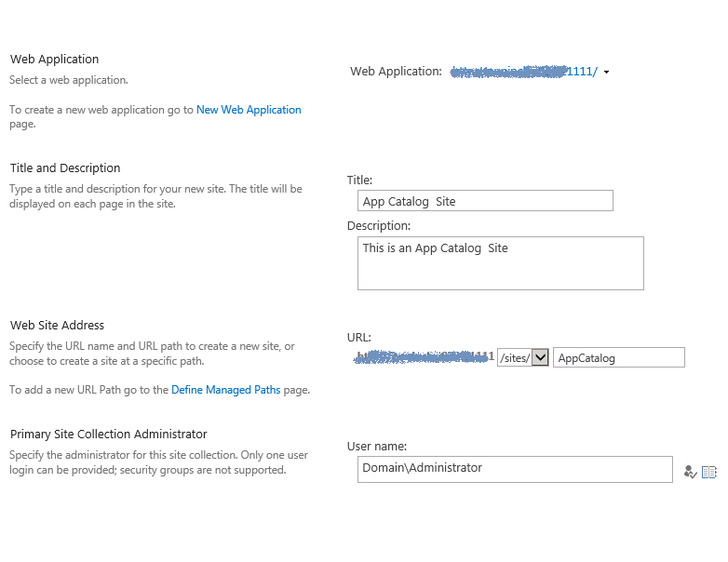Click the User name: field label
This screenshot has width=728, height=562.
[377, 447]
